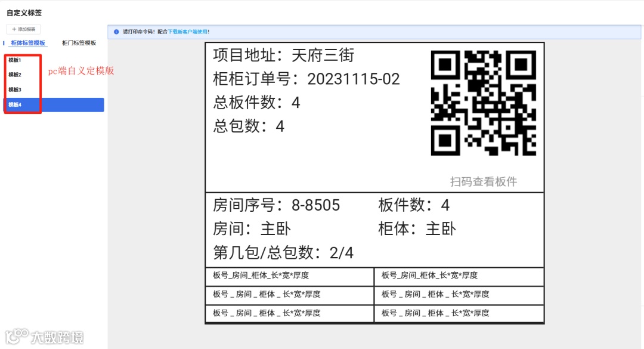Click 板件数：4 beside the 房间序号 field

[x=414, y=205]
